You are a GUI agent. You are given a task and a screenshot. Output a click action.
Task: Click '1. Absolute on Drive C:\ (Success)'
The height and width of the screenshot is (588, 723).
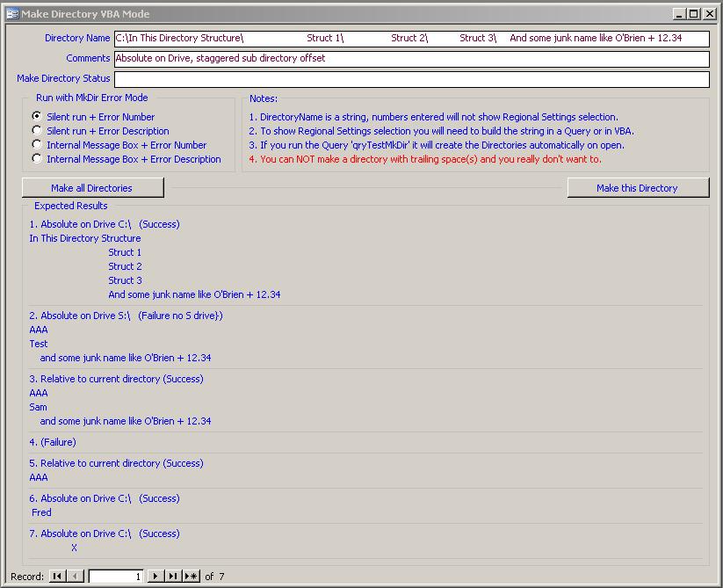click(x=105, y=224)
